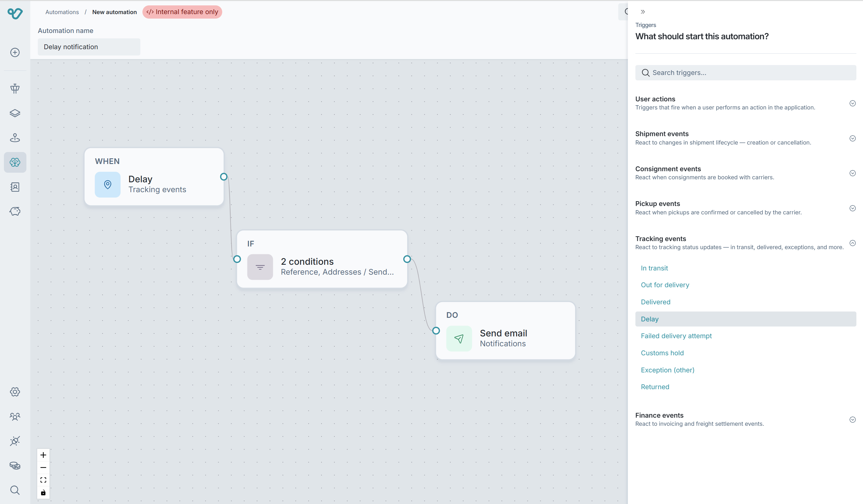863x504 pixels.
Task: Click the fit-view canvas control
Action: coord(43,480)
